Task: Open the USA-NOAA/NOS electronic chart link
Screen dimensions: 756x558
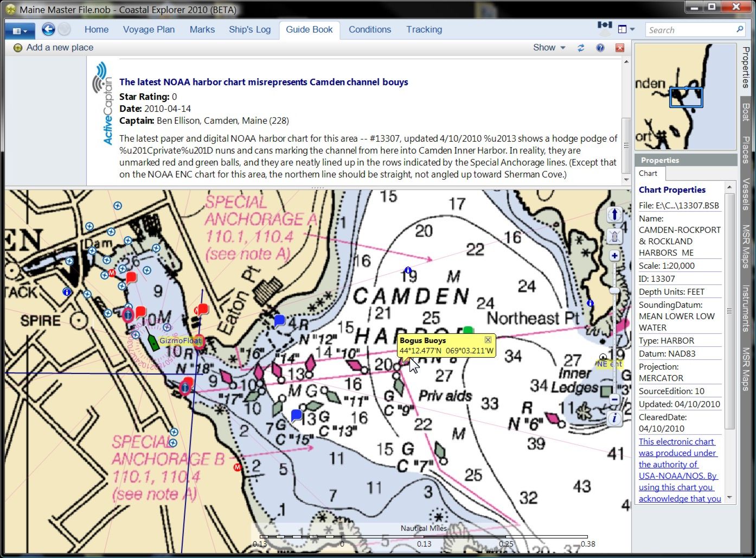Action: [x=680, y=470]
